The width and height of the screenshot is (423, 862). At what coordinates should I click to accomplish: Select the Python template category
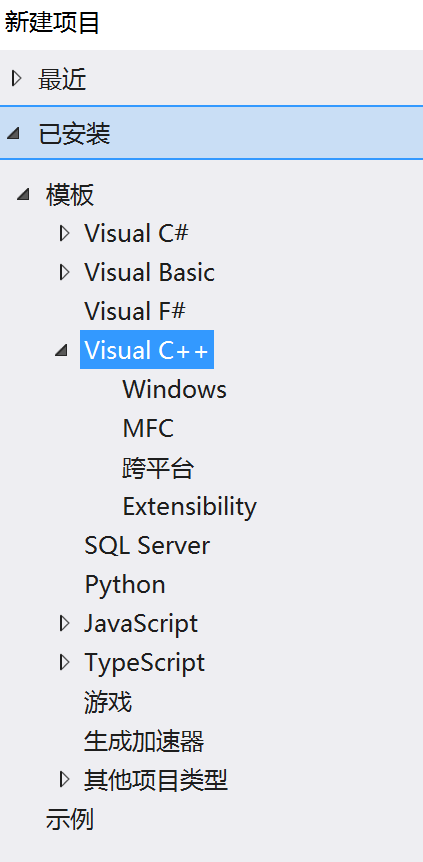[125, 585]
